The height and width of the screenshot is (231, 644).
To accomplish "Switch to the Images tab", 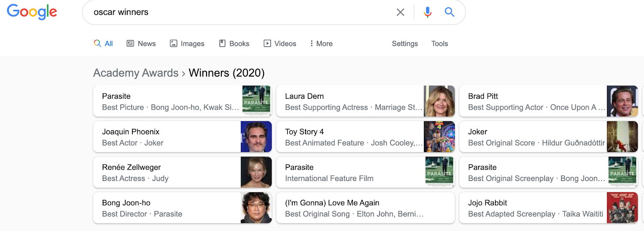I will 187,44.
